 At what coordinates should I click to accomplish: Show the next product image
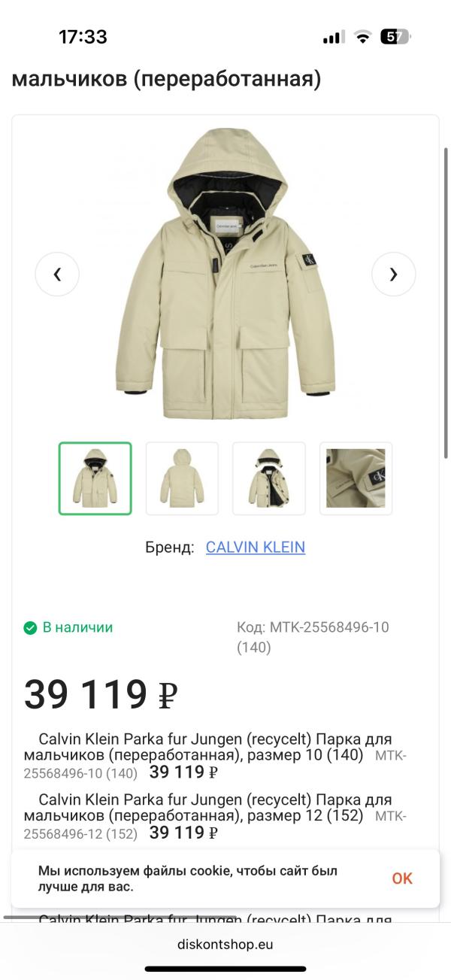click(393, 275)
